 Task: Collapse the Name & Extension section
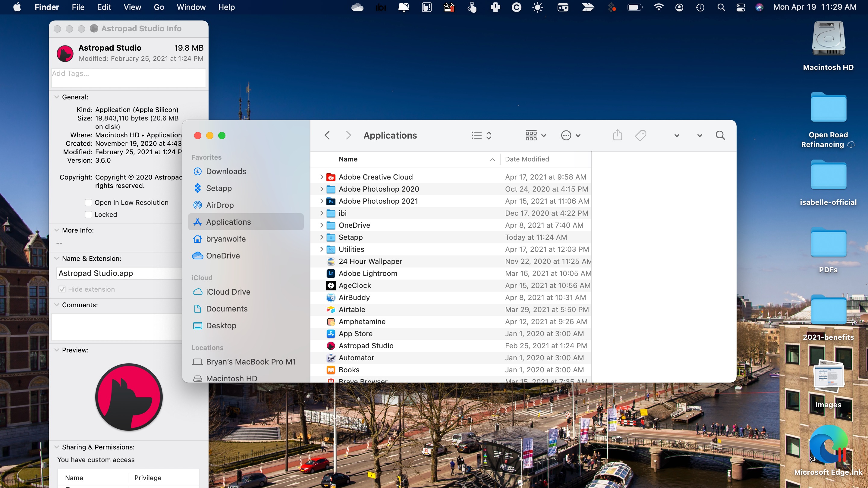[56, 259]
